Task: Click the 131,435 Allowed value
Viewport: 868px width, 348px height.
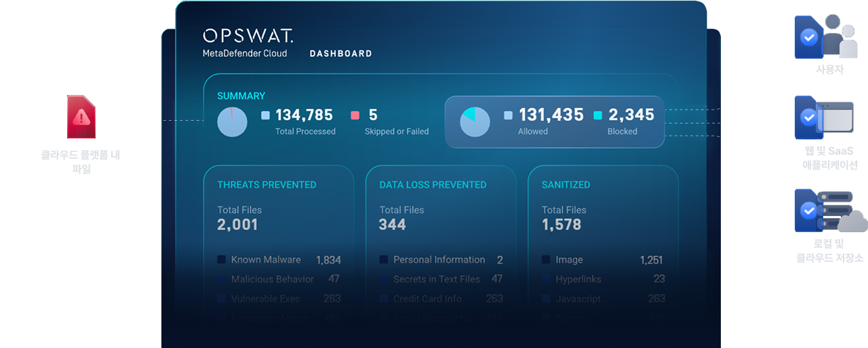Action: [x=551, y=115]
